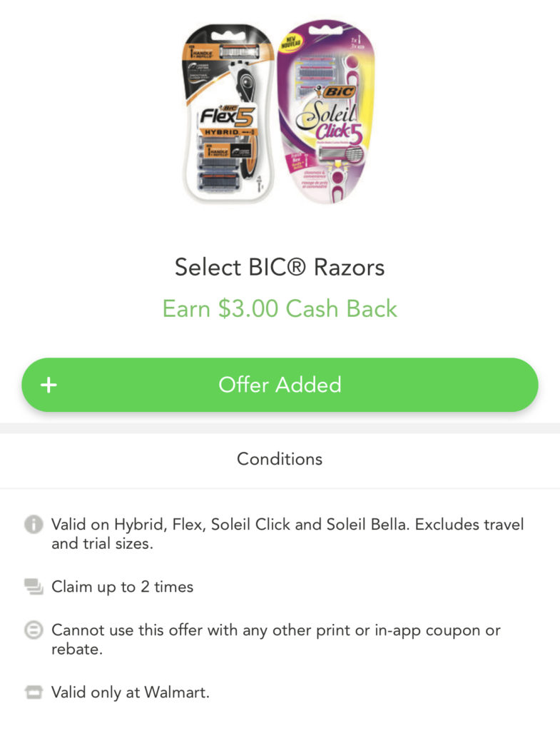Click the Claim up to 2 times condition
Image resolution: width=560 pixels, height=731 pixels.
pos(122,587)
